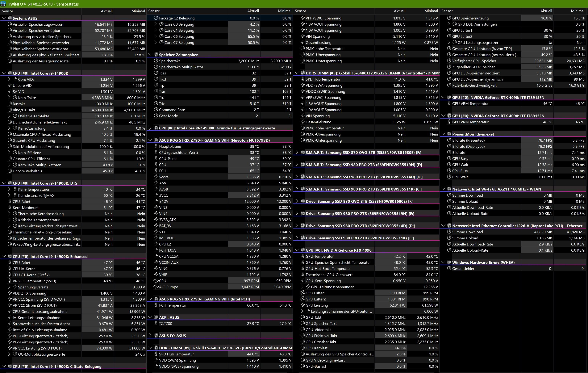Collapse CPU [#0] Intel Core i9-14900K: DTS group
The height and width of the screenshot is (373, 588).
(x=4, y=183)
